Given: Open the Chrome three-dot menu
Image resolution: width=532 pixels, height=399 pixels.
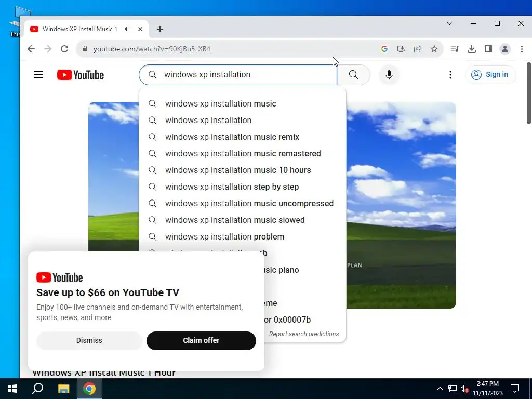Looking at the screenshot, I should coord(522,49).
